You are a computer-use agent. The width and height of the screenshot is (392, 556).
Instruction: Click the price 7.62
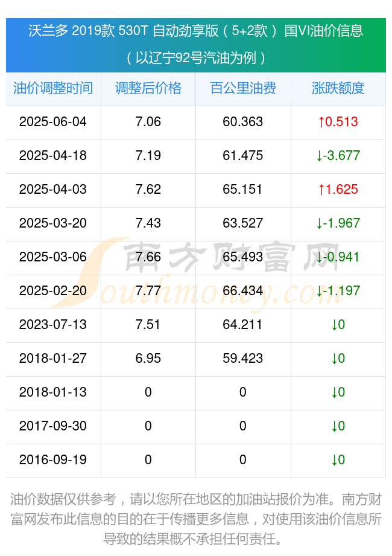coord(148,190)
